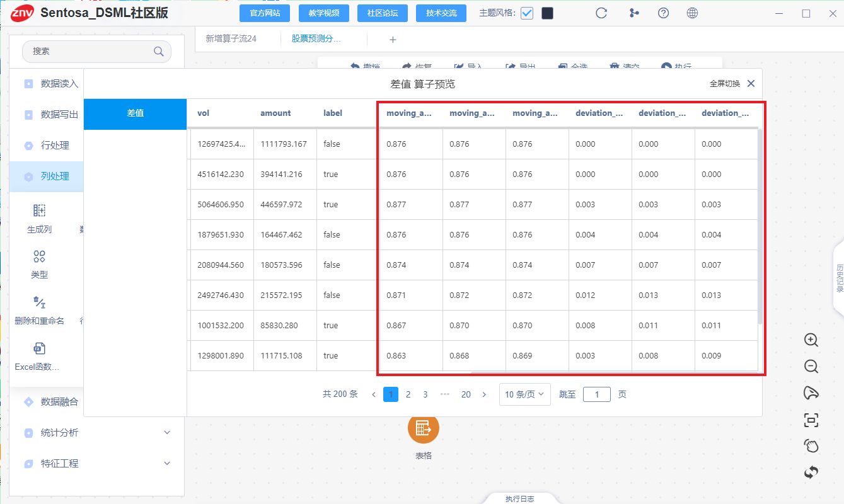The width and height of the screenshot is (844, 504).
Task: Go to page 2
Action: [408, 394]
